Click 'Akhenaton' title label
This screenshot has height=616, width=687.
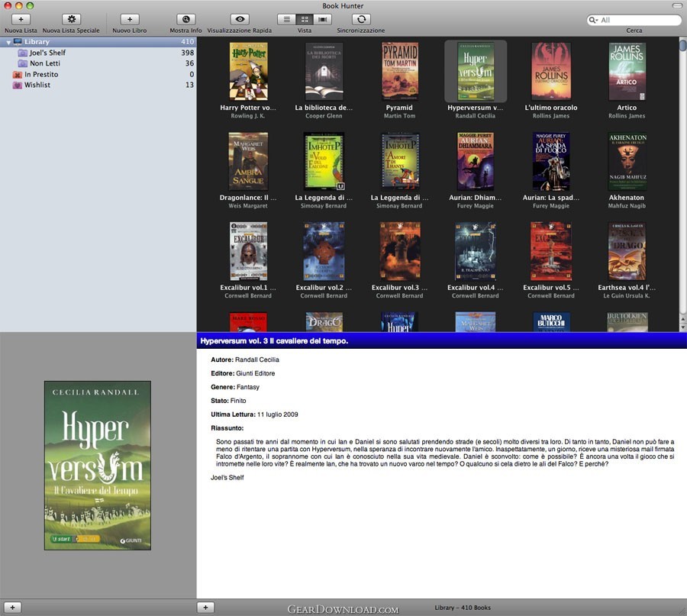(x=627, y=198)
